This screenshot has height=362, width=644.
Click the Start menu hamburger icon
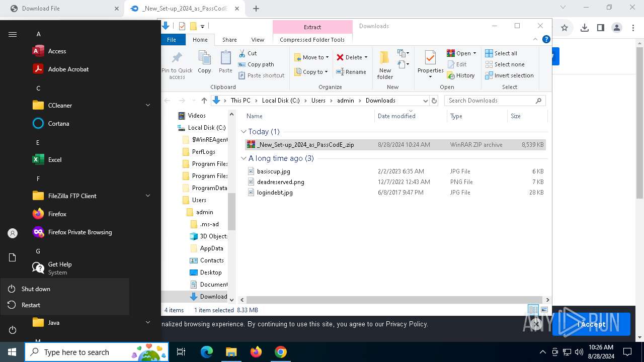pyautogui.click(x=13, y=34)
